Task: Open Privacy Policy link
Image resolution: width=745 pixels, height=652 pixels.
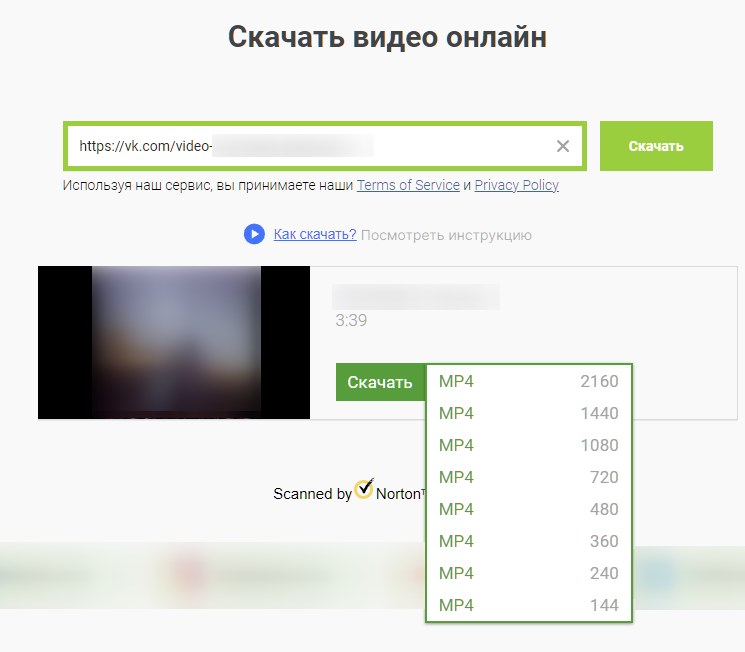Action: click(516, 185)
